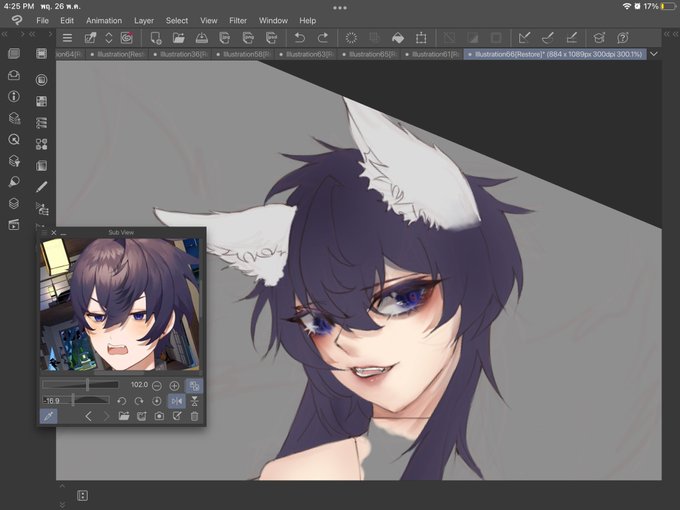The width and height of the screenshot is (680, 510).
Task: Zoom in in Sub View
Action: (x=174, y=386)
